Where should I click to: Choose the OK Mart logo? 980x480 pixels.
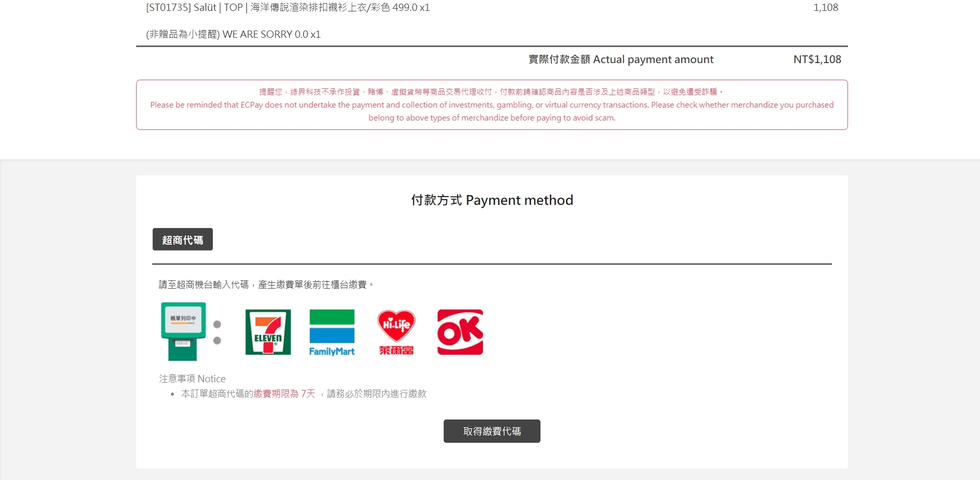tap(460, 332)
